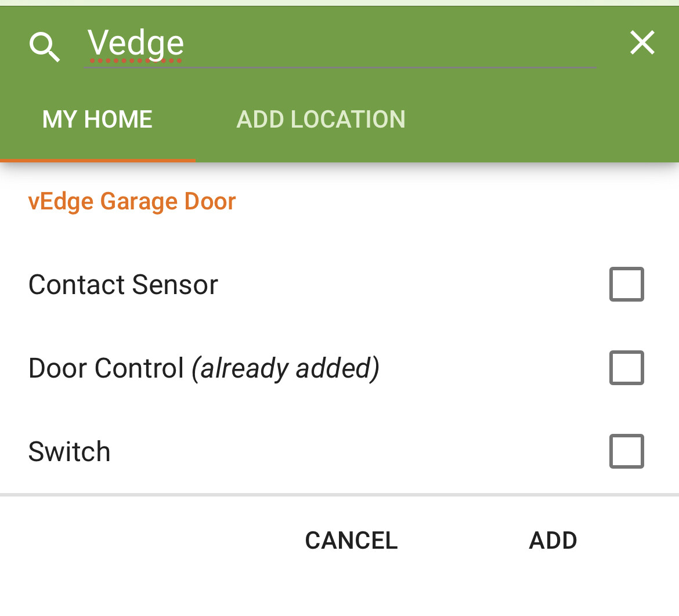Click the italic already added note
The width and height of the screenshot is (679, 616).
tap(286, 368)
